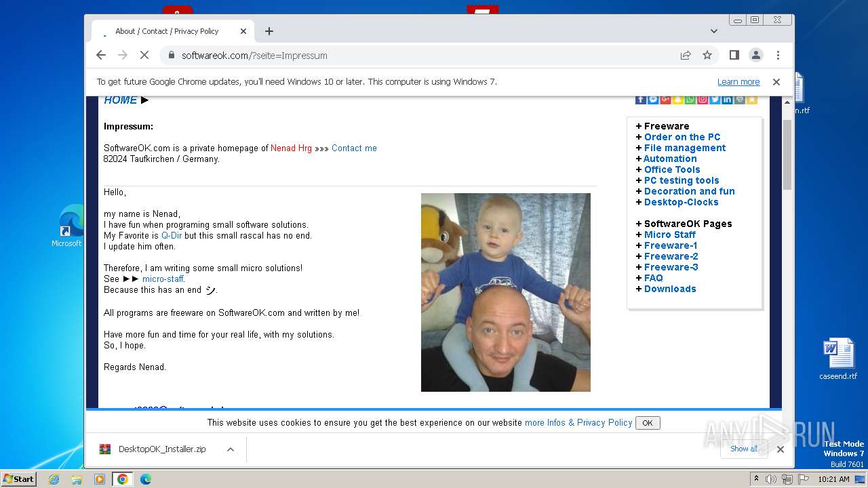Expand the Automation category
Image resolution: width=868 pixels, height=488 pixels.
667,159
